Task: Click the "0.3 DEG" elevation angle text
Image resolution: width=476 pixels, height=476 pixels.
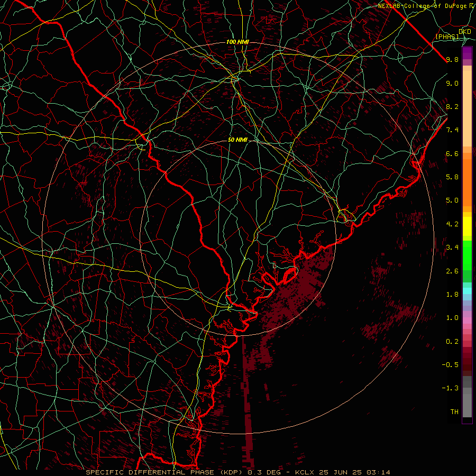Action: tap(264, 472)
